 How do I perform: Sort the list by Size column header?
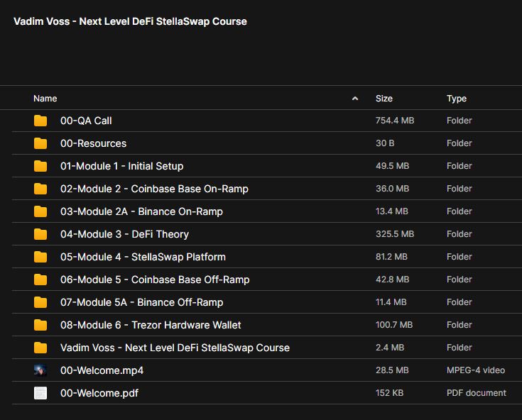point(384,99)
